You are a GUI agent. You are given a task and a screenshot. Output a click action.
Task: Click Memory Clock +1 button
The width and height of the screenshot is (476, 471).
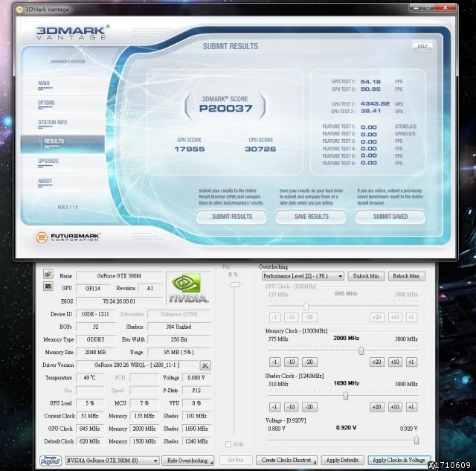pyautogui.click(x=411, y=362)
